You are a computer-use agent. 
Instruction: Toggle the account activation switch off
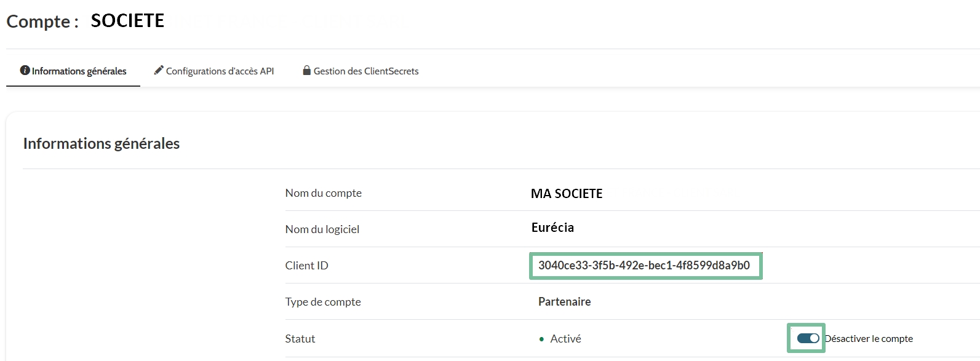[807, 338]
